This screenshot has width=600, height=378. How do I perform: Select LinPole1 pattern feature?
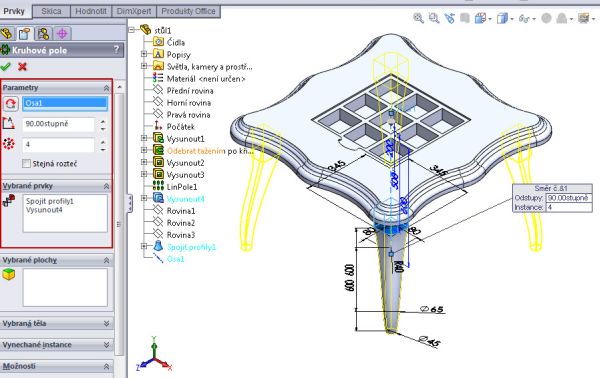point(182,187)
